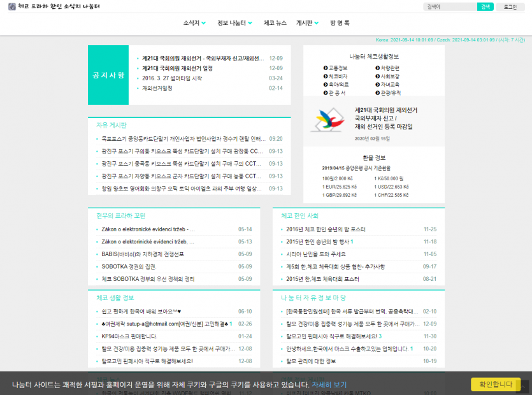Click the 사회보장 social security icon
532x395 pixels.
coord(389,76)
